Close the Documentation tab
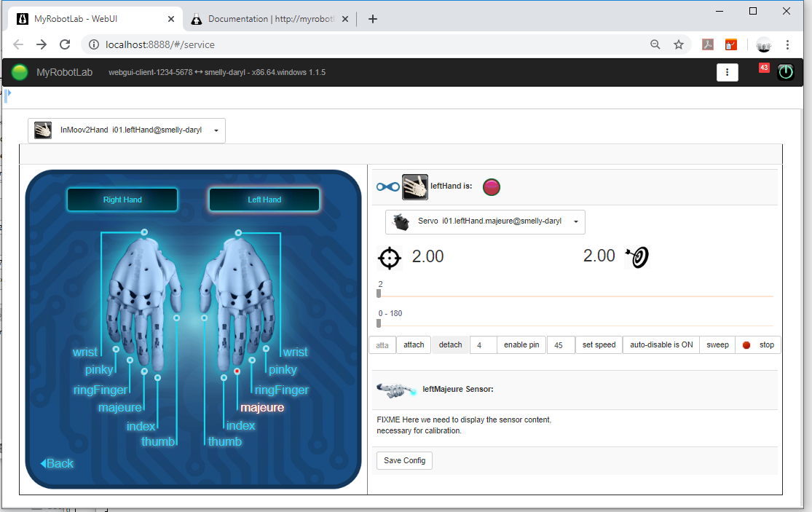This screenshot has width=812, height=512. pos(345,19)
